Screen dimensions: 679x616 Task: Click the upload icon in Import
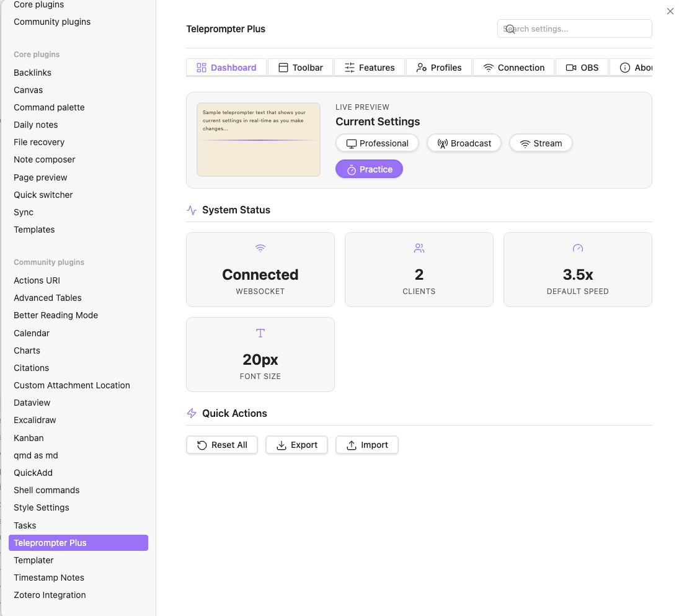coord(352,445)
